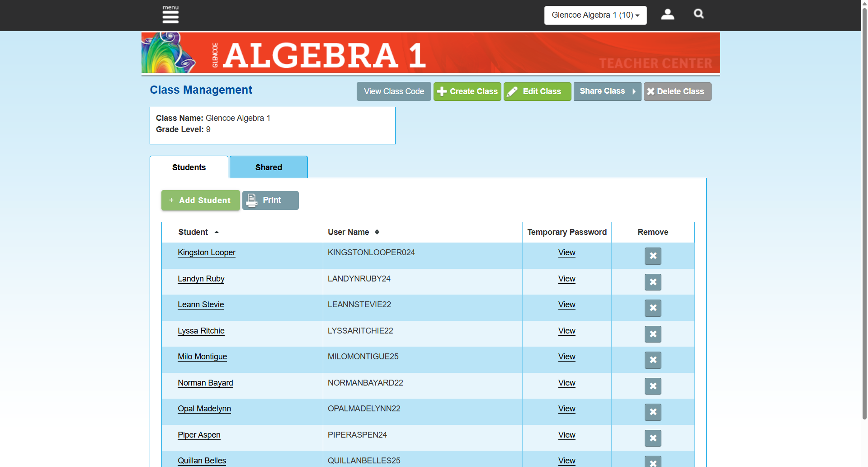
Task: Open the hamburger menu icon
Action: (x=170, y=14)
